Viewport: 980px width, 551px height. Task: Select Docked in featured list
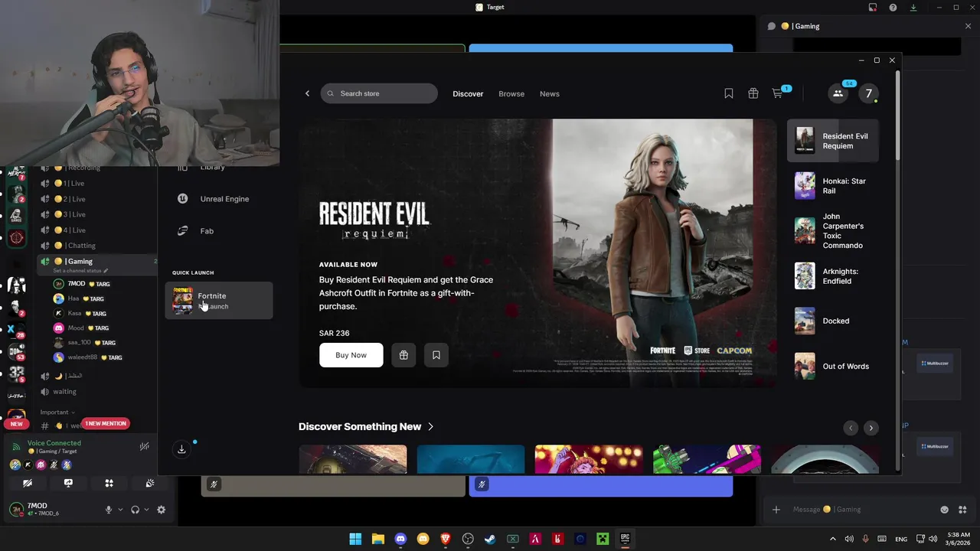tap(833, 321)
